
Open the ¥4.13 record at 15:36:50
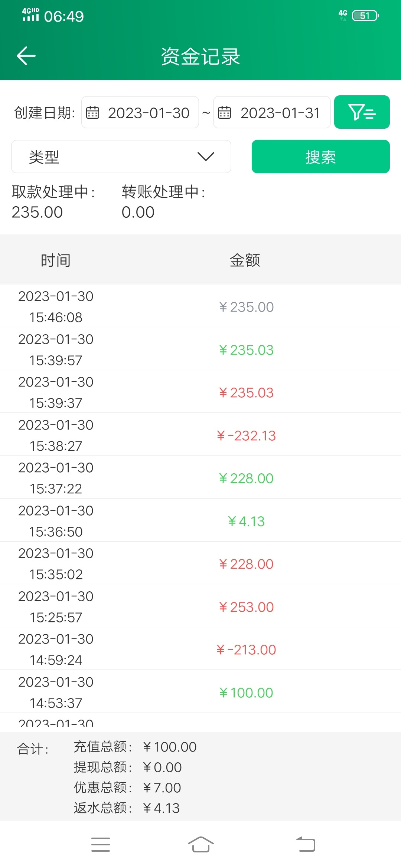click(x=200, y=521)
